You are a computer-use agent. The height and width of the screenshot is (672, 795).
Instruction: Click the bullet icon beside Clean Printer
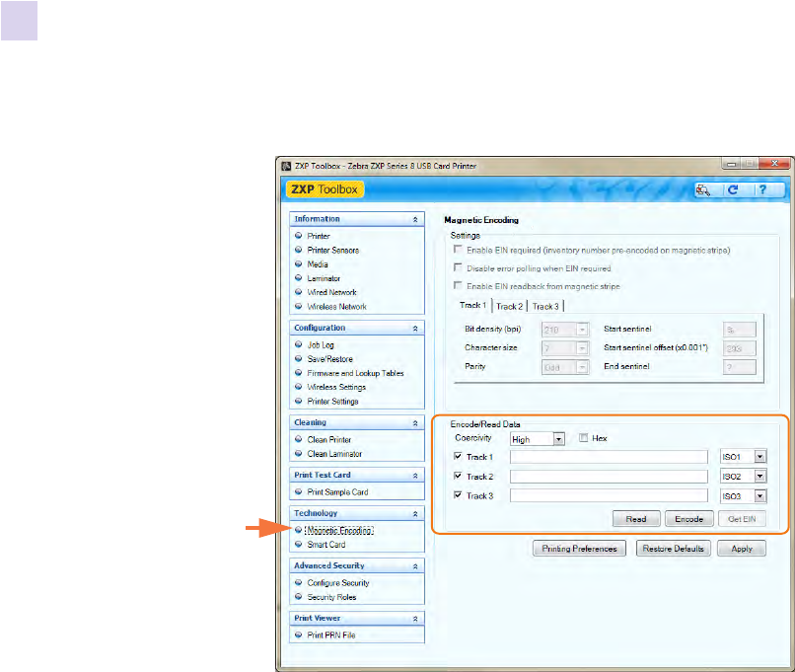pyautogui.click(x=299, y=439)
